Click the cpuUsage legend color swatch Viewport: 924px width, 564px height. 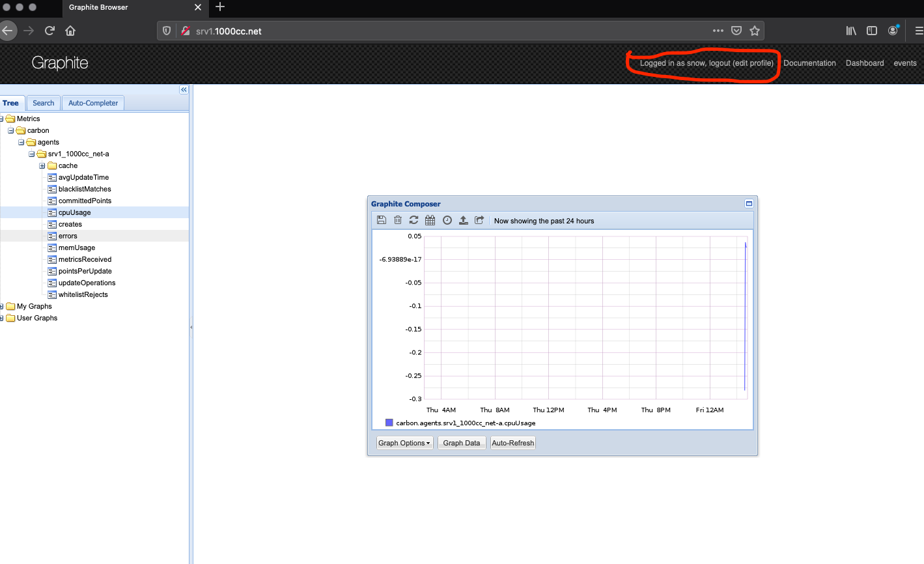(389, 423)
